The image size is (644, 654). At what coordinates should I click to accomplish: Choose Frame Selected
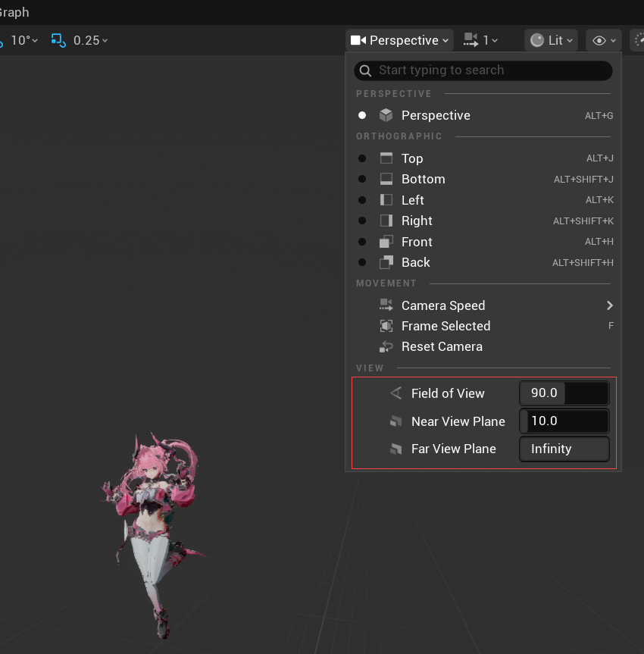[x=483, y=326]
